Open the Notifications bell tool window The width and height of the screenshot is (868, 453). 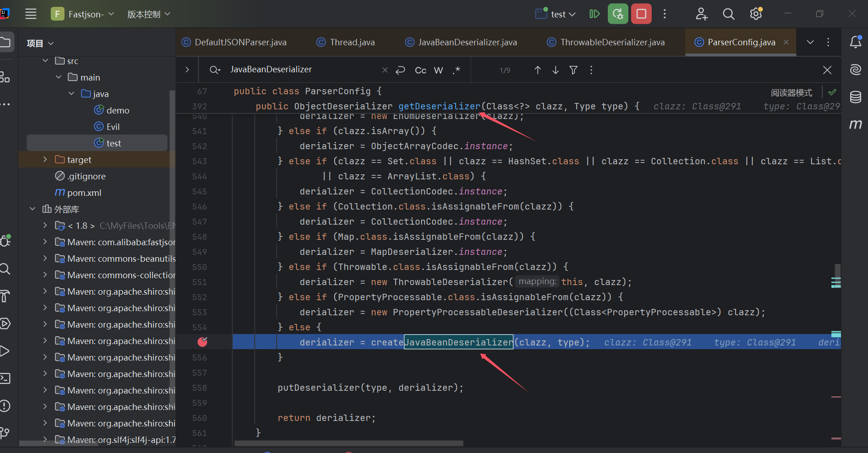pos(856,42)
